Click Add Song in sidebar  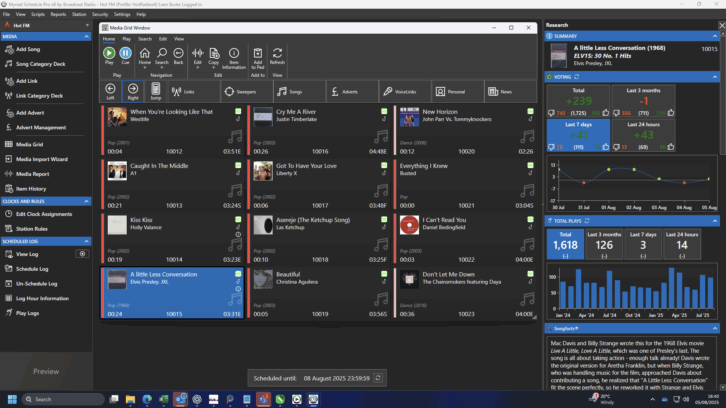pyautogui.click(x=28, y=49)
